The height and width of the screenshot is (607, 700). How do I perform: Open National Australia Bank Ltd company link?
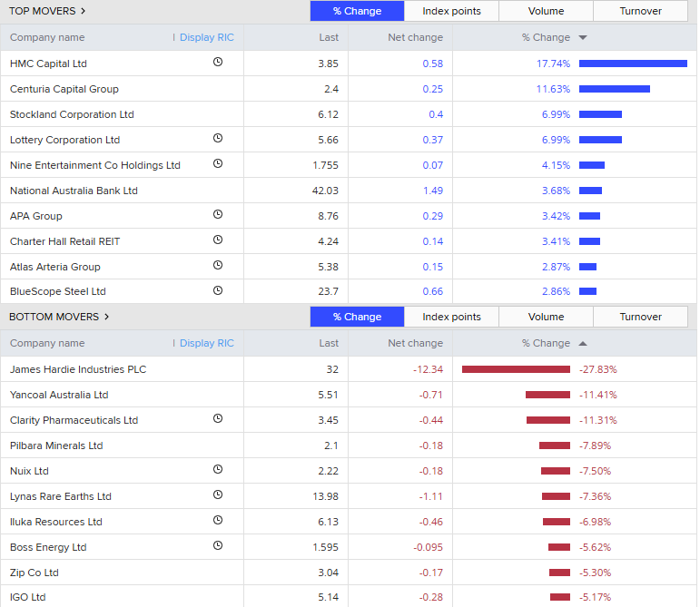point(74,191)
